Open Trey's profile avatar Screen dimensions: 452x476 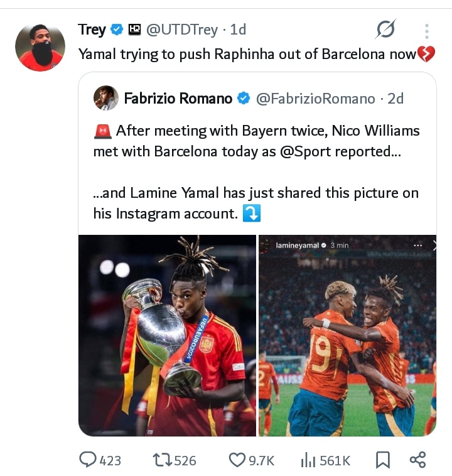point(40,48)
